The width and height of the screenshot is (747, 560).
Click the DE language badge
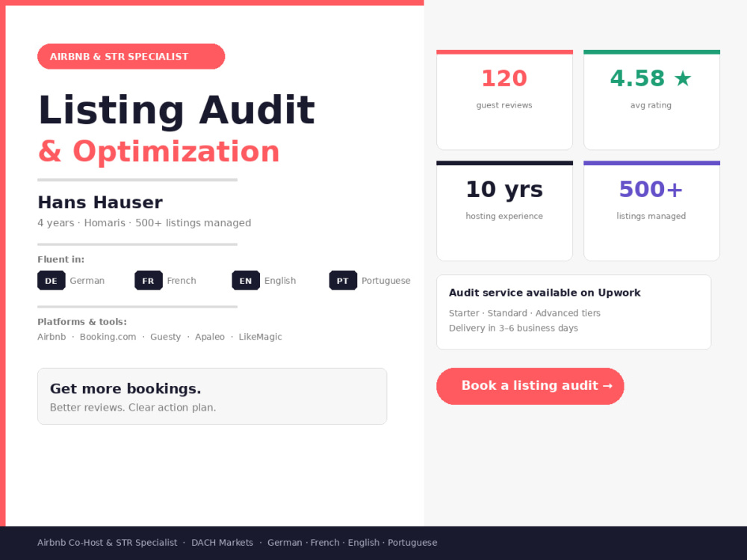coord(51,281)
